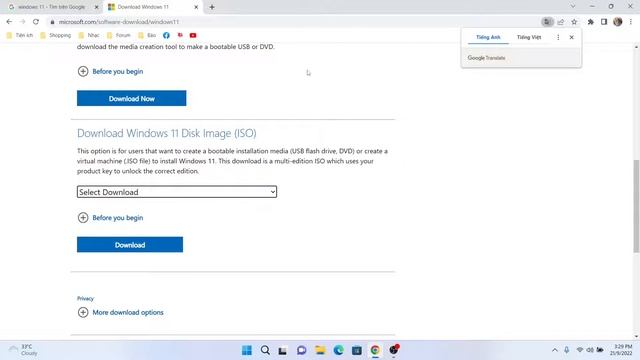Open the Privacy link
The height and width of the screenshot is (360, 640).
[x=85, y=298]
